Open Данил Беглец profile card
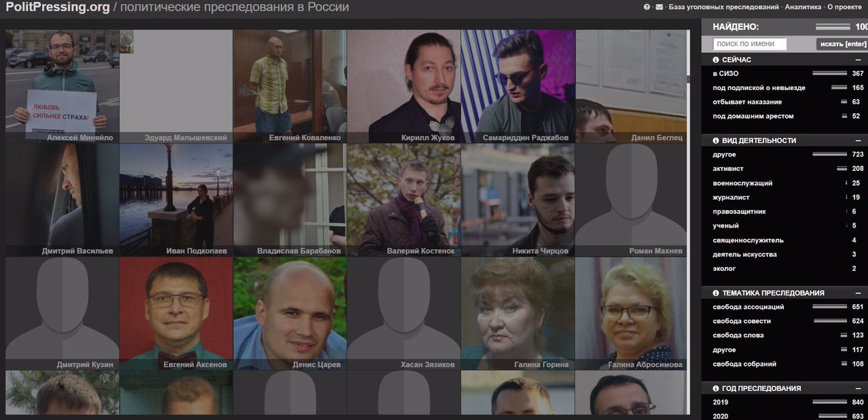This screenshot has height=420, width=868. pyautogui.click(x=631, y=86)
